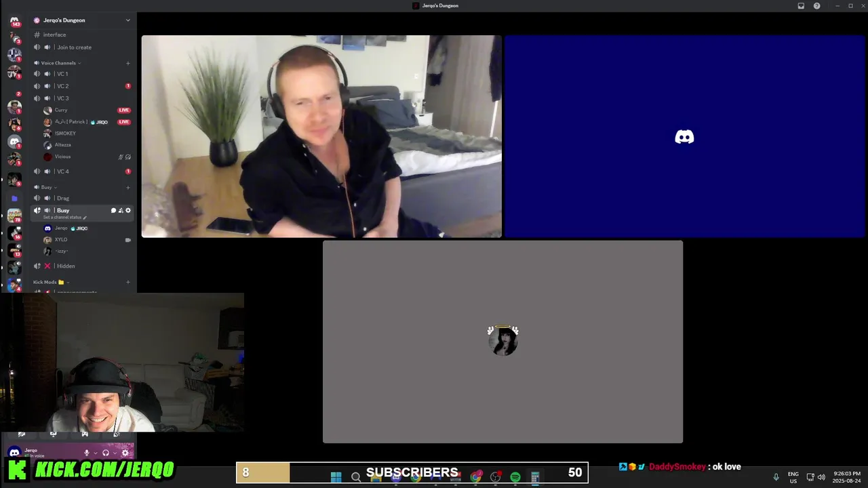Open Windows Start button
Screen dimensions: 868x488
(x=336, y=477)
